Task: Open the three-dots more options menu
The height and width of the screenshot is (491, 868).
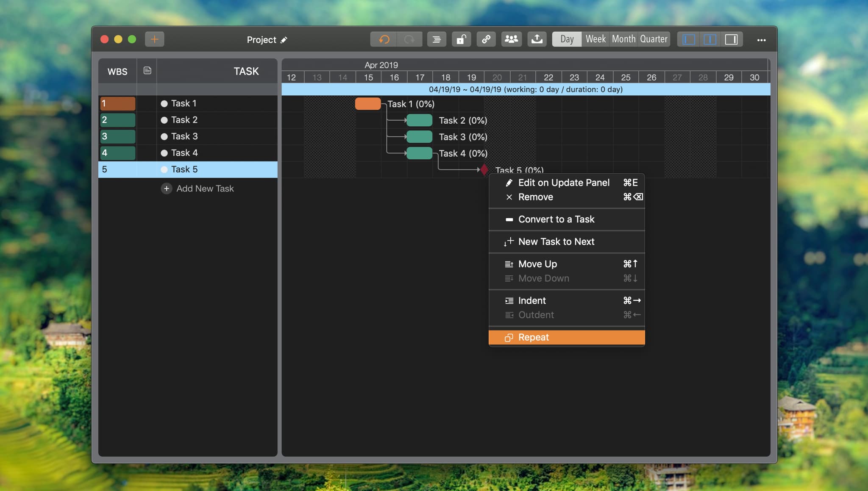Action: click(x=761, y=40)
